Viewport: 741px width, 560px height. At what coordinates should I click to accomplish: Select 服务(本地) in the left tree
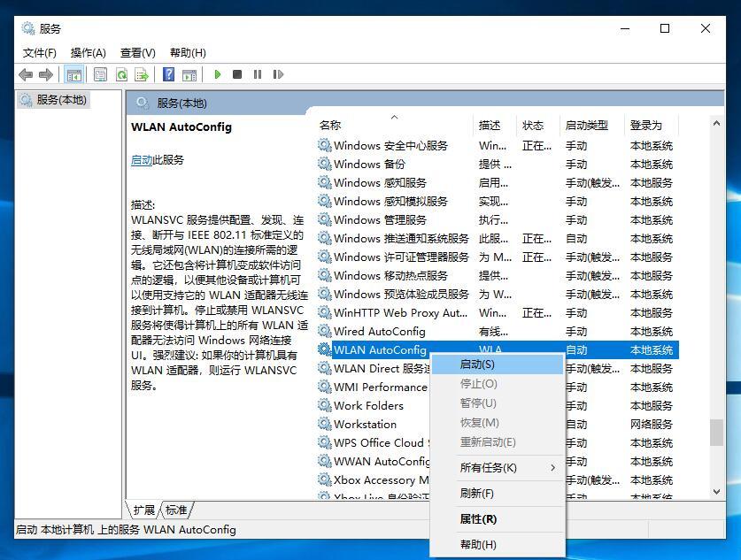point(61,100)
